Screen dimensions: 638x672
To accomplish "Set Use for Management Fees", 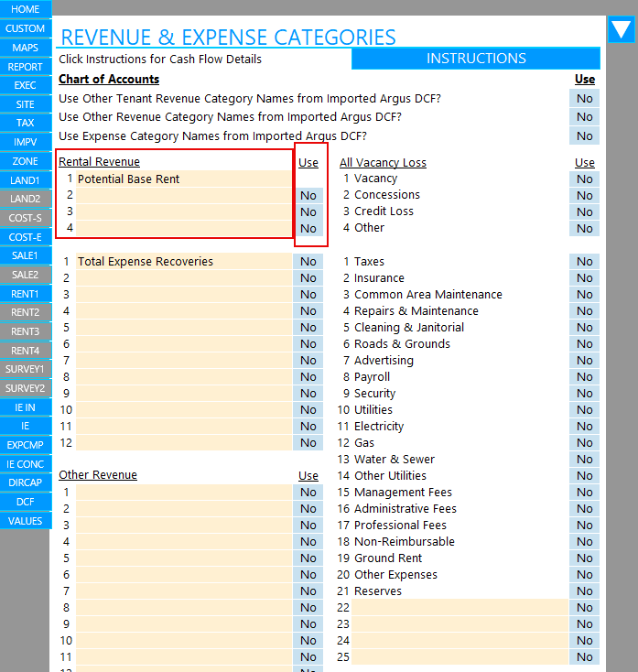I will (x=584, y=492).
